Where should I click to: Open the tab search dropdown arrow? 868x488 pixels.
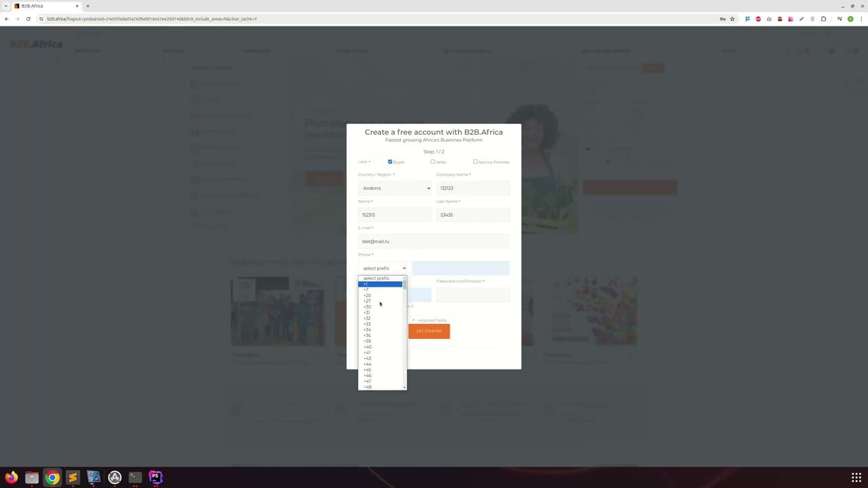pos(5,6)
